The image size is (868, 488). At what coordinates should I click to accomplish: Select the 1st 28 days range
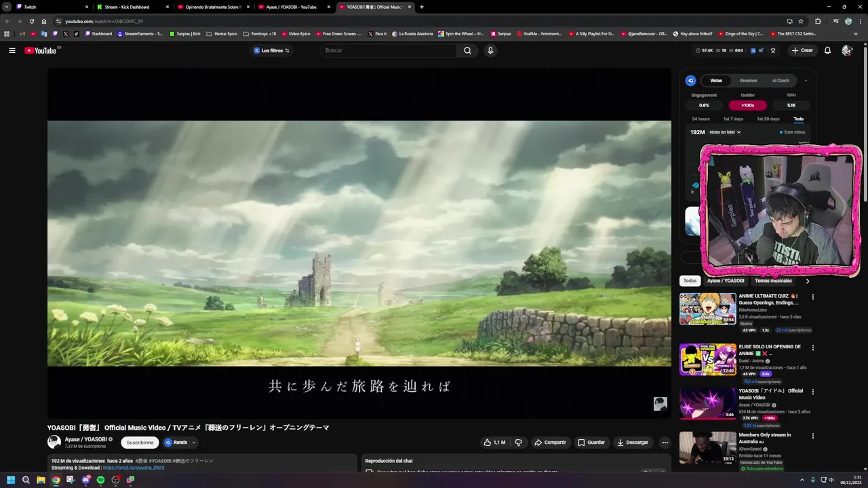point(768,119)
